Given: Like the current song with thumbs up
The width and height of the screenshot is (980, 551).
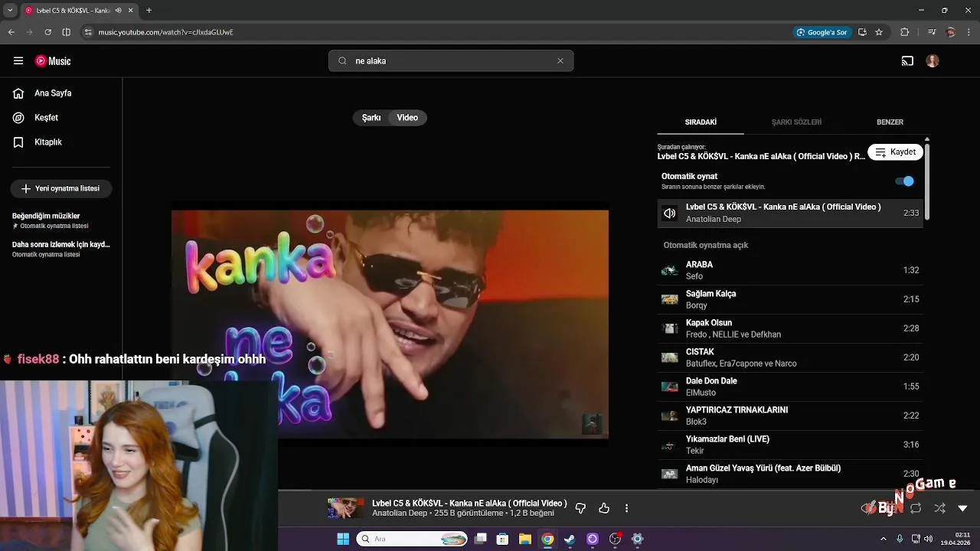Looking at the screenshot, I should 604,508.
